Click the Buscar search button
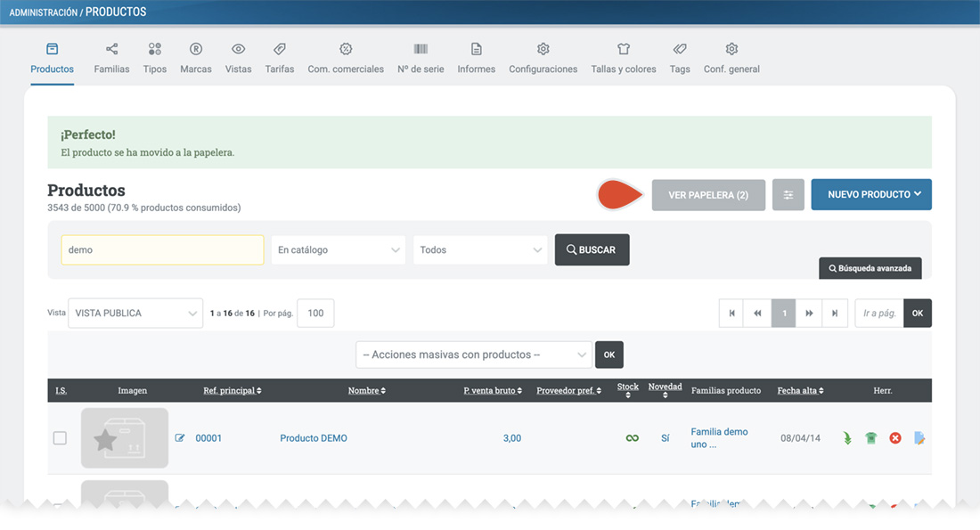The height and width of the screenshot is (530, 980). click(x=592, y=250)
